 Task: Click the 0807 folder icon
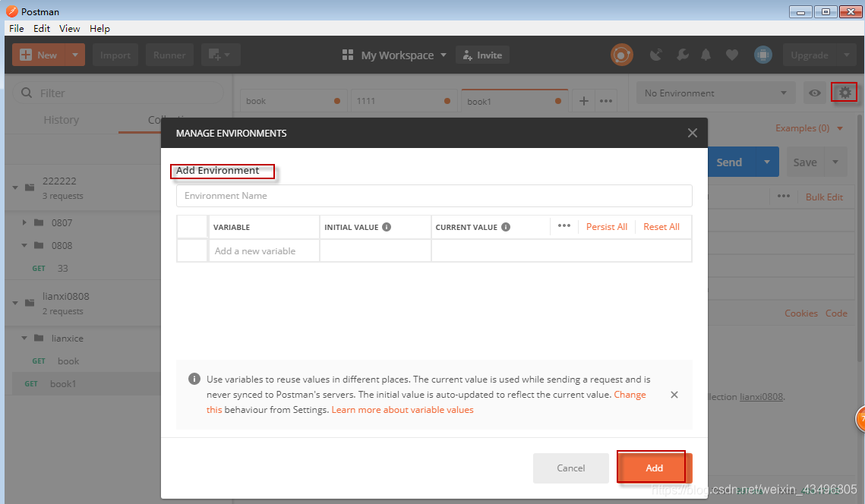pos(39,222)
